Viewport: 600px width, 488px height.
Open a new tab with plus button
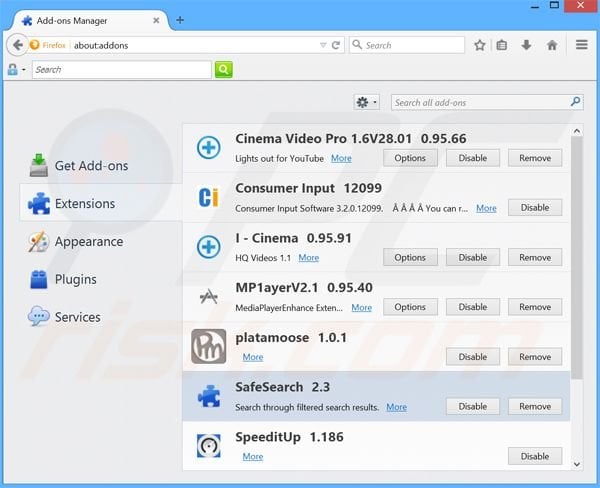(x=180, y=20)
